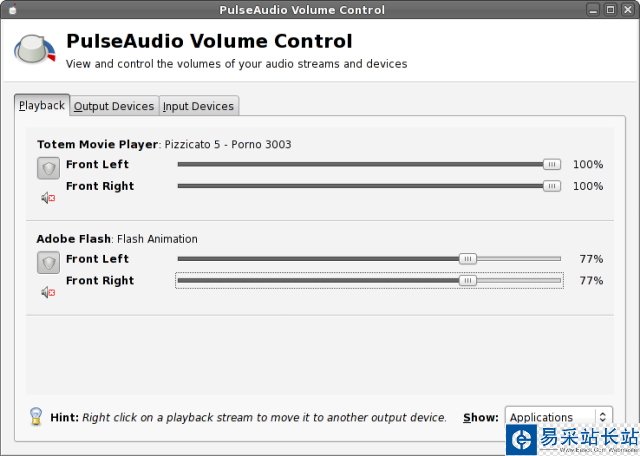
Task: Click the PulseAudio mixer knob logo
Action: 34,50
